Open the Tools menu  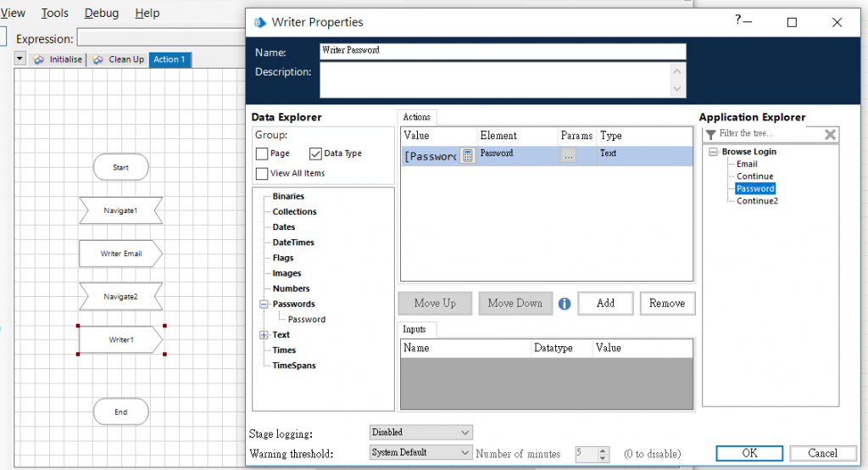pyautogui.click(x=55, y=13)
